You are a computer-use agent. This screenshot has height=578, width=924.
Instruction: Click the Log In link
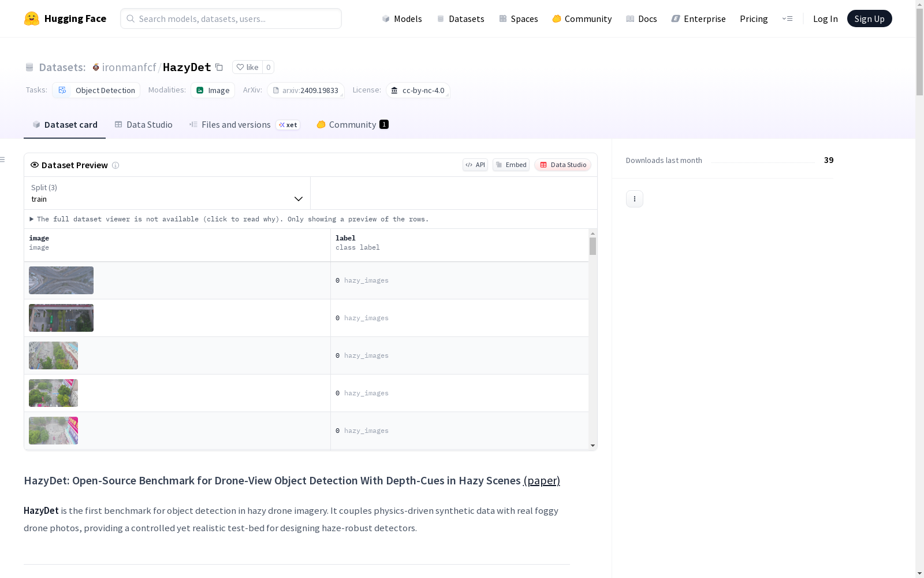coord(825,18)
